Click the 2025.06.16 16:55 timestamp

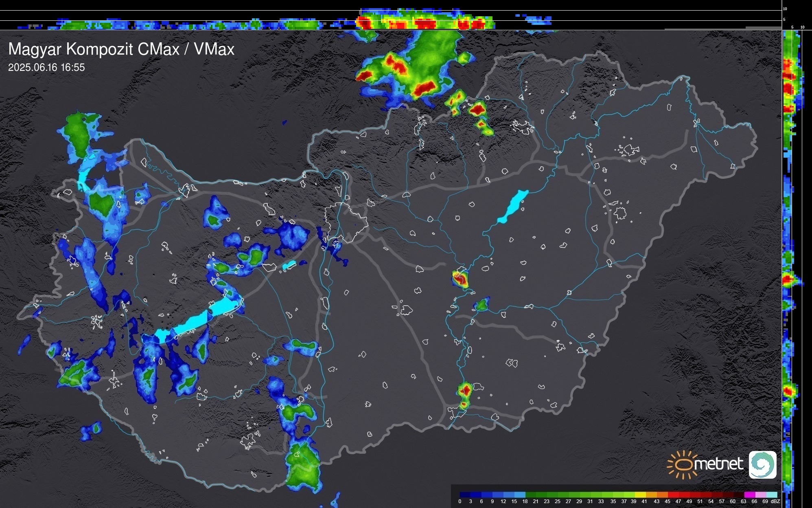coord(46,67)
